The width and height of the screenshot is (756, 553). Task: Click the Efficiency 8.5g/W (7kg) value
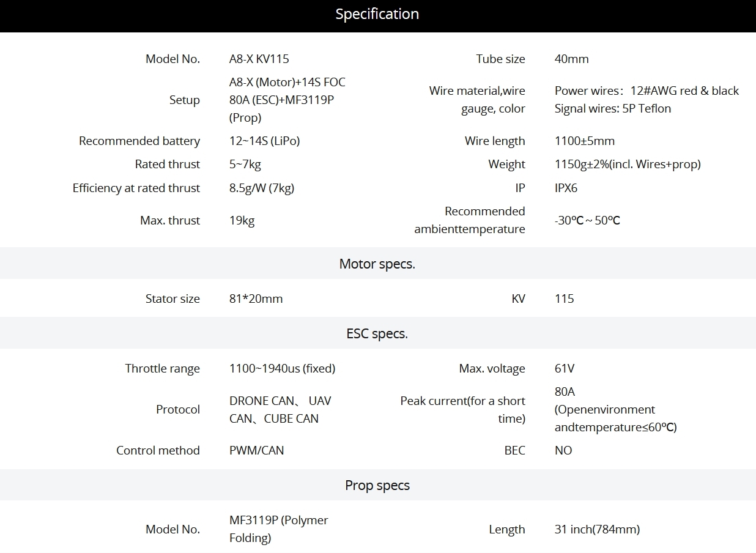(x=262, y=188)
